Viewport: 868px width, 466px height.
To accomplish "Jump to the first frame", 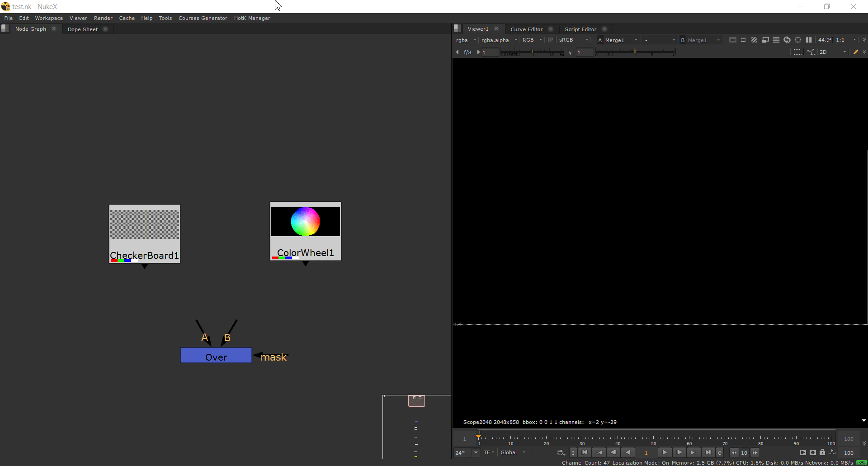I will point(585,452).
